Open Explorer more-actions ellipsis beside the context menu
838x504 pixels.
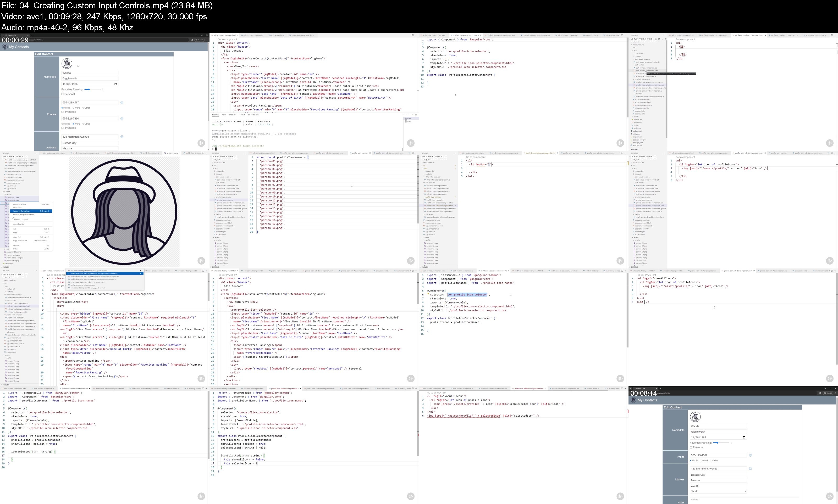click(36, 153)
